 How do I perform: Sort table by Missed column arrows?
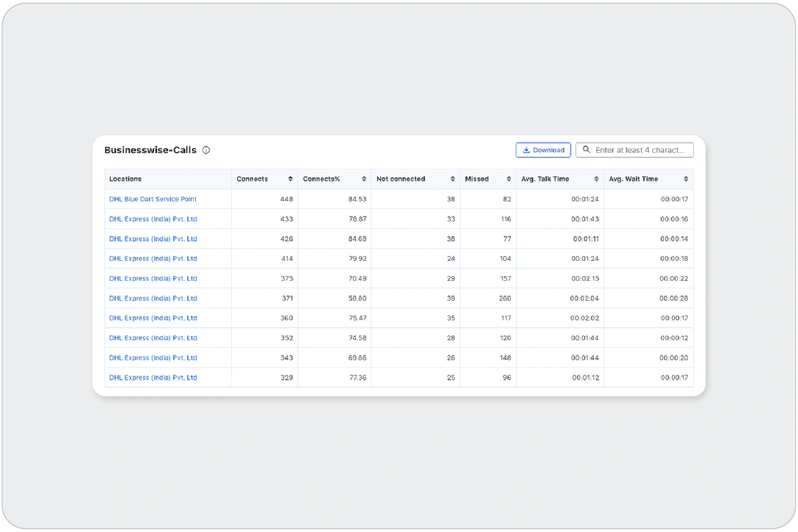tap(509, 179)
